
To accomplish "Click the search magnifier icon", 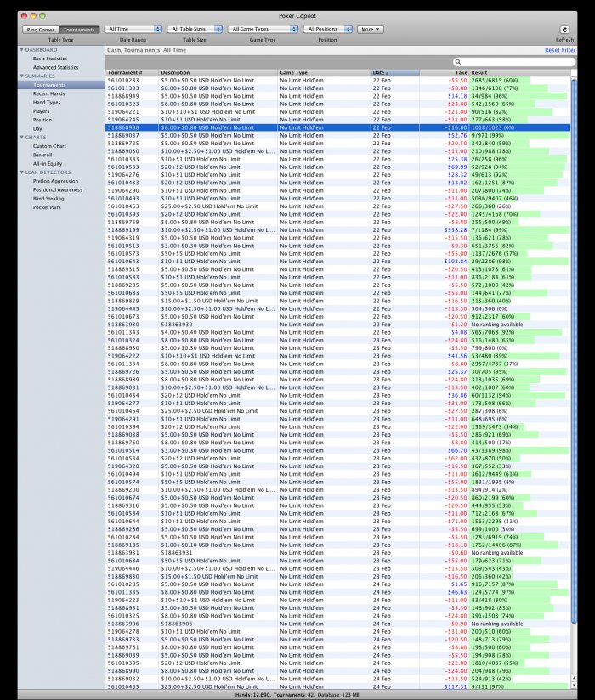I will (x=458, y=62).
